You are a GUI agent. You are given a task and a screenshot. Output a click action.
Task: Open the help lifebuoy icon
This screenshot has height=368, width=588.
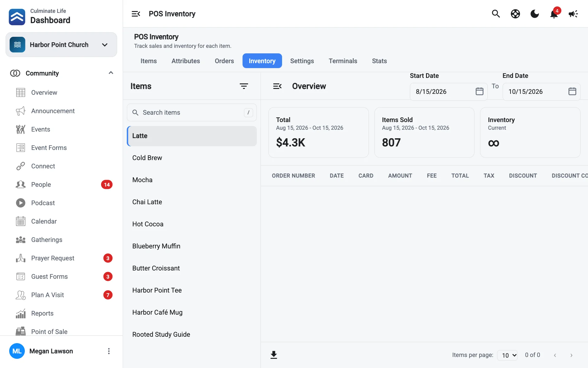point(515,14)
